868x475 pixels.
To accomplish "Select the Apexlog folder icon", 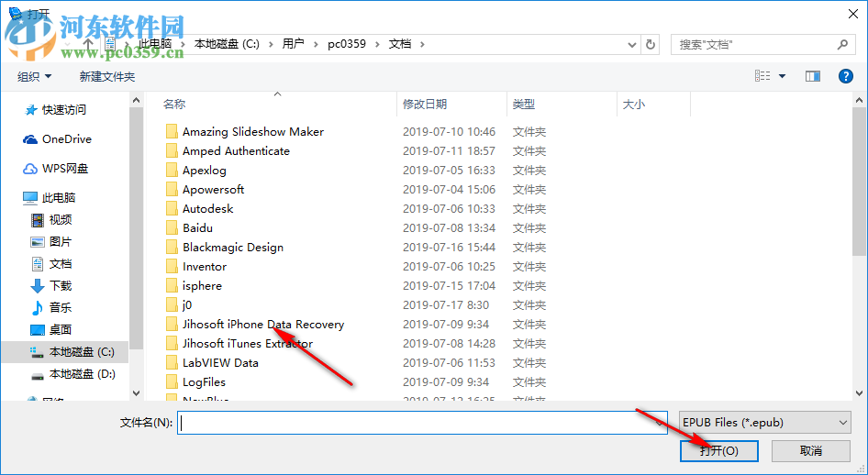I will [x=172, y=171].
